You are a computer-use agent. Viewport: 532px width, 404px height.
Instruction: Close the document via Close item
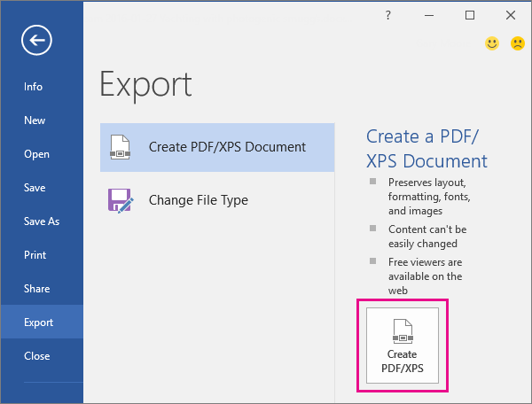point(36,356)
